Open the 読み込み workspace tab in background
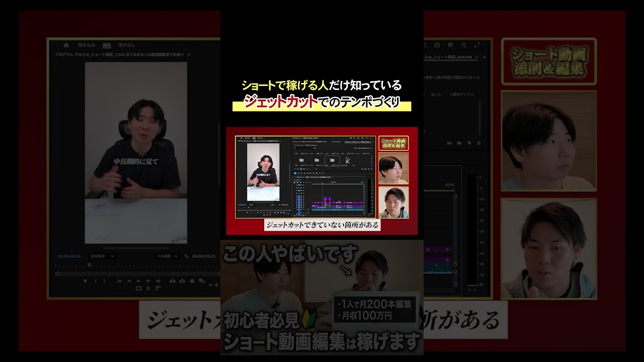This screenshot has height=362, width=644. (x=87, y=45)
